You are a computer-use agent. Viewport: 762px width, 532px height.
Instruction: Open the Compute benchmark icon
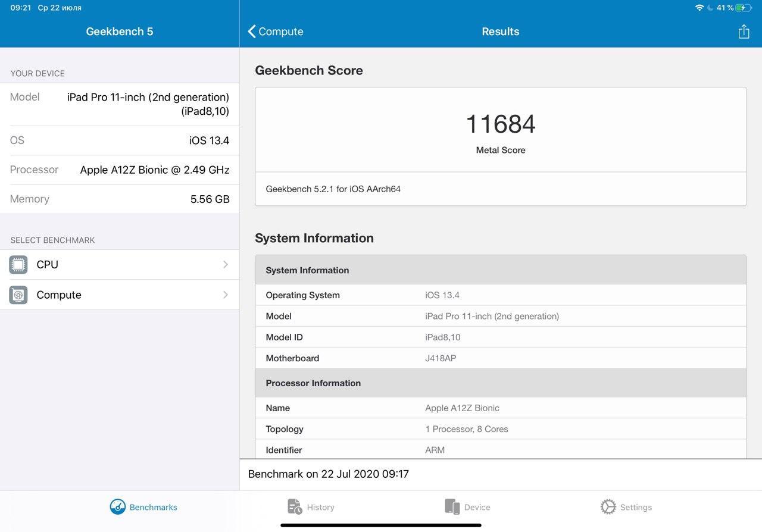[x=18, y=295]
